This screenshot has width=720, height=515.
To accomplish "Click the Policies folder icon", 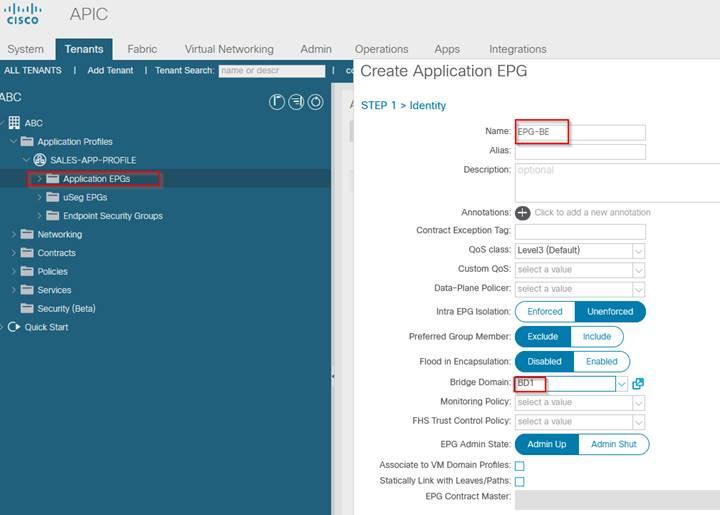I will point(27,271).
